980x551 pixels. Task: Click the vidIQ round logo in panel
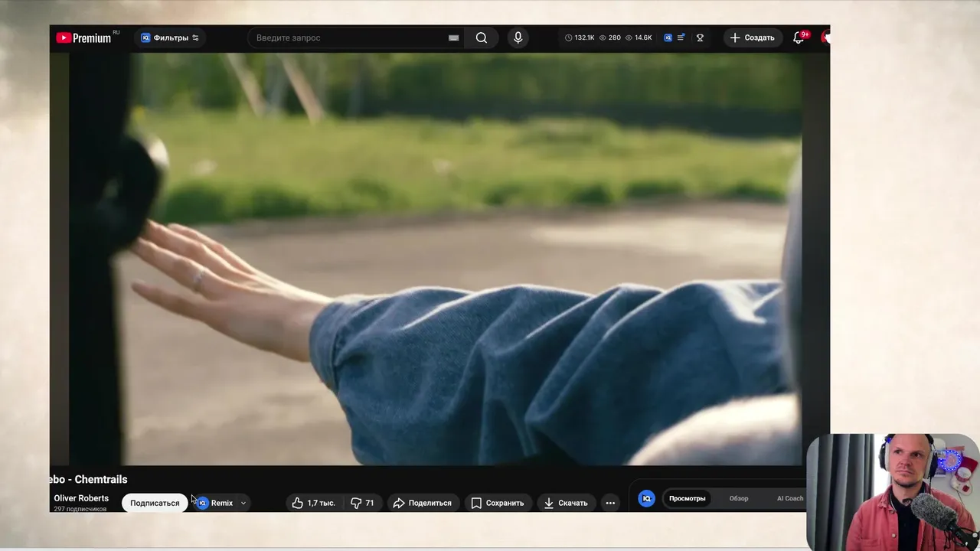click(646, 498)
